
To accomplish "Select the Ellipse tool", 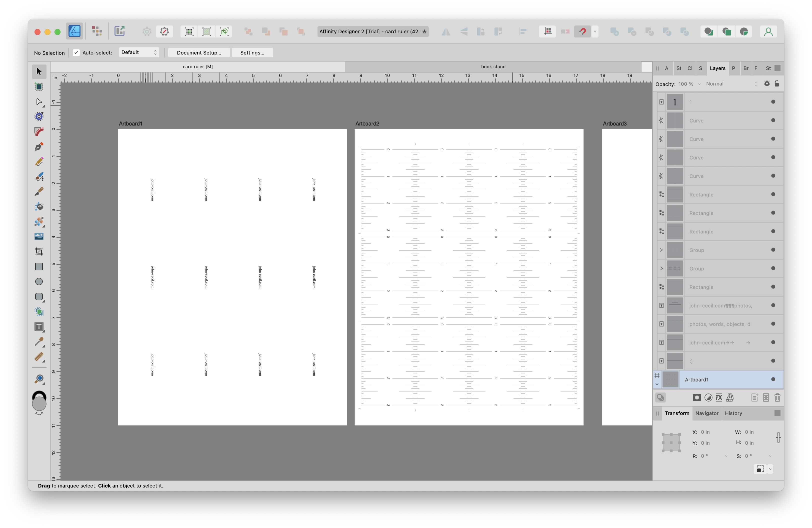I will pyautogui.click(x=39, y=281).
